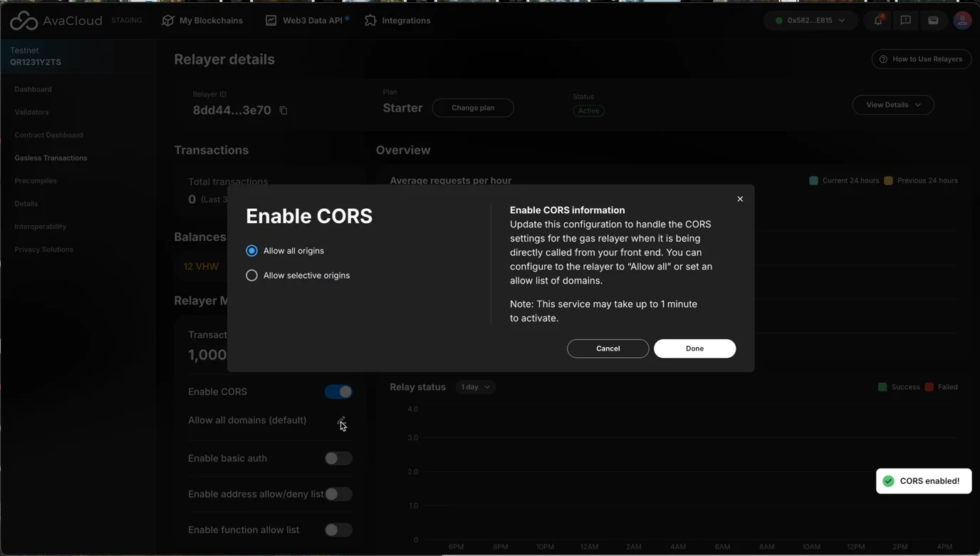Click the Enable CORS information heading
Image resolution: width=980 pixels, height=556 pixels.
coord(567,210)
